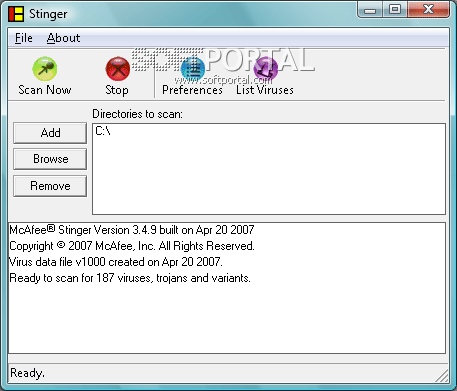Open the File menu

click(x=24, y=38)
